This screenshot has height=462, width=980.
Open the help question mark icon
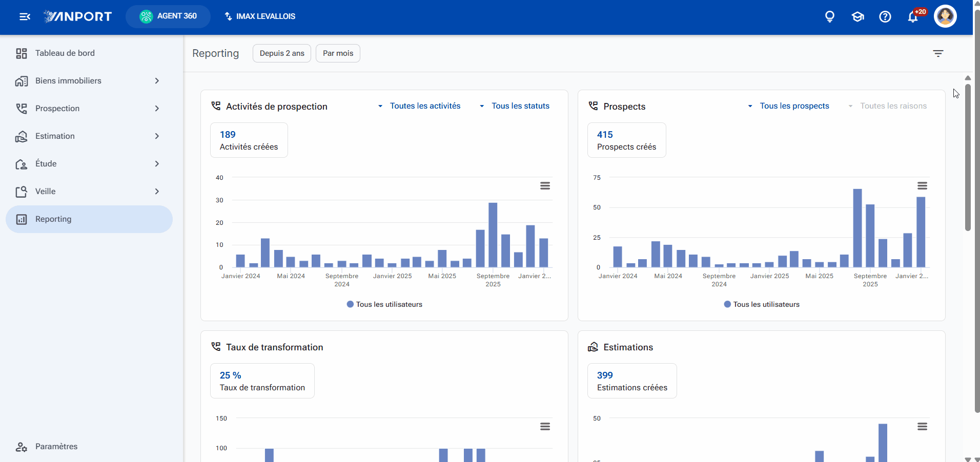[x=885, y=17]
